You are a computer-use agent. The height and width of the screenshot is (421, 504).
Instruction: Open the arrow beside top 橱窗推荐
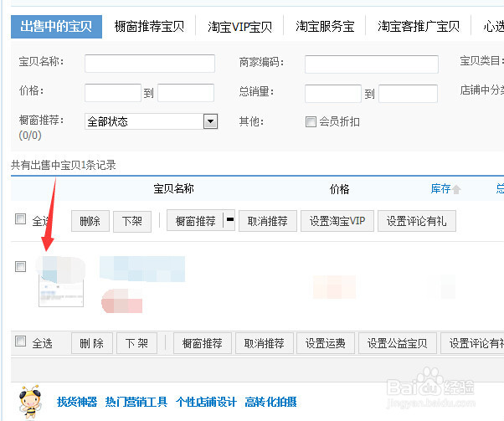(x=229, y=220)
